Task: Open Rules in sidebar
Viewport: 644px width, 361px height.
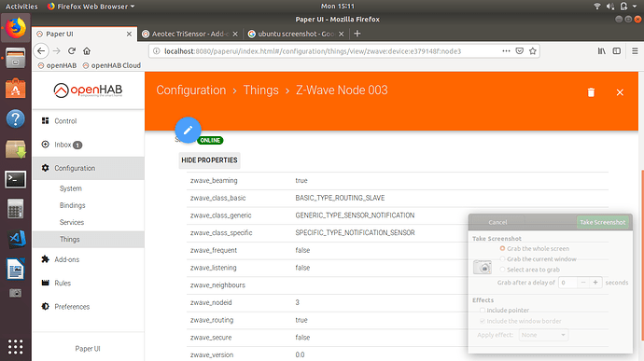Action: [89, 283]
